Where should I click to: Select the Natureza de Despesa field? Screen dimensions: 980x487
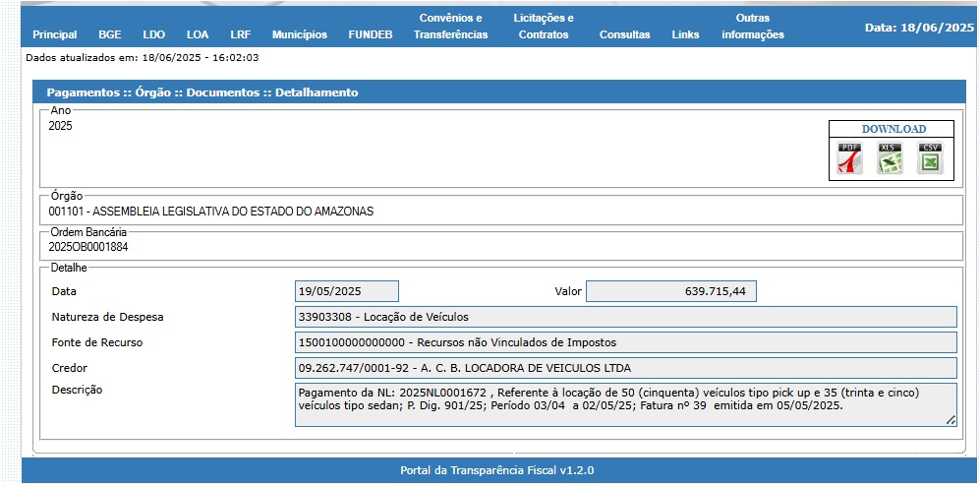coord(625,317)
